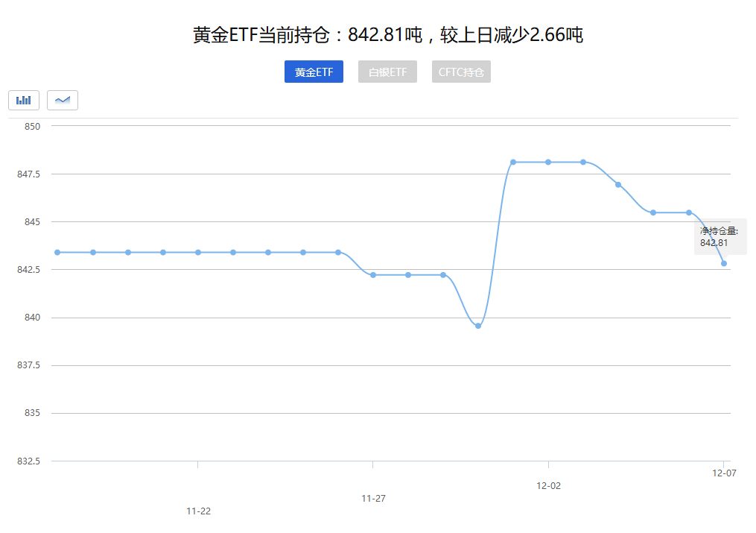The image size is (756, 533).
Task: Switch to the 白银ETF tab
Action: click(387, 72)
